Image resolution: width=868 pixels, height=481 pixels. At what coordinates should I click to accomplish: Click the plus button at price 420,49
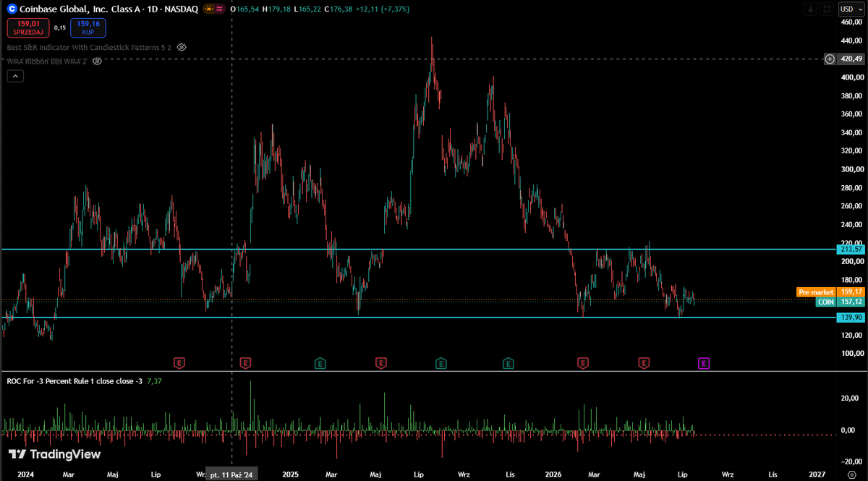point(830,59)
